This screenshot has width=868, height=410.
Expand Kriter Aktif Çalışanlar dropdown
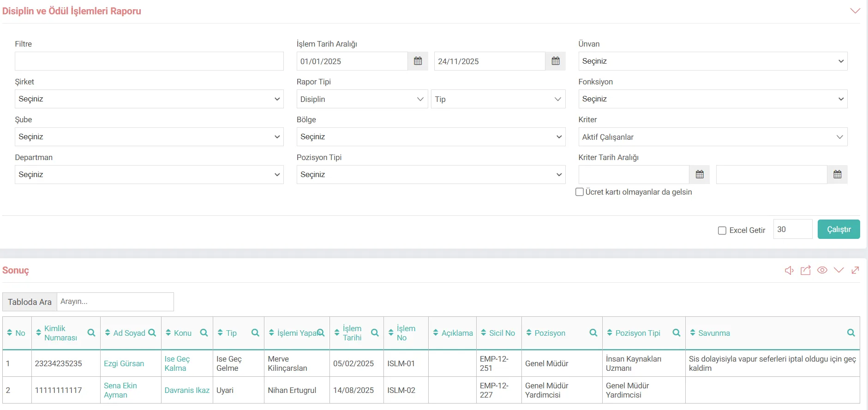click(712, 137)
